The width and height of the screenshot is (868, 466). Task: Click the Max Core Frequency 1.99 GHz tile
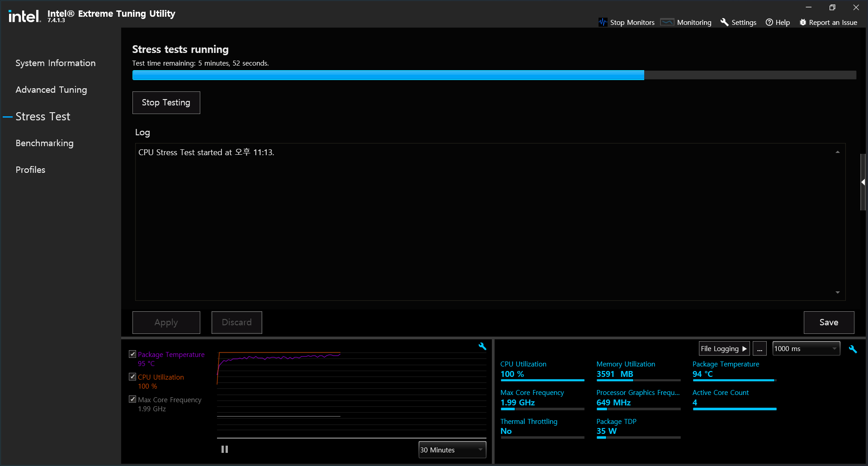(x=542, y=399)
